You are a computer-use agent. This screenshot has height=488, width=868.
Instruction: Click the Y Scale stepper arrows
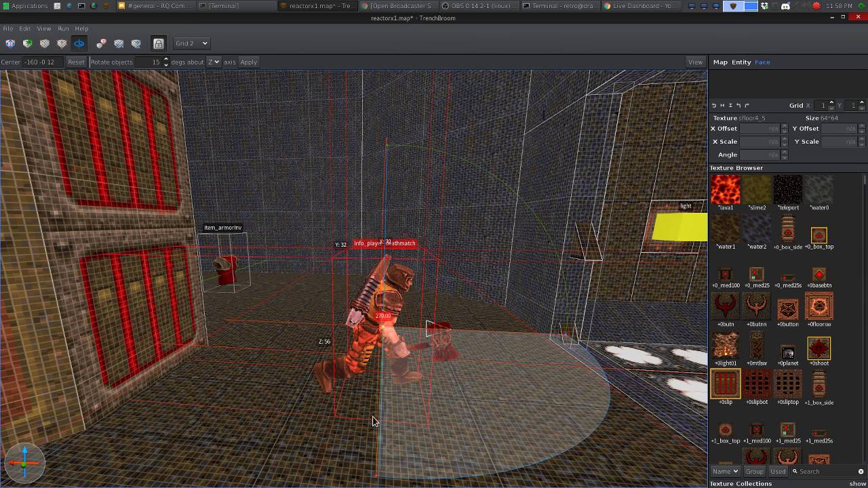(x=862, y=142)
